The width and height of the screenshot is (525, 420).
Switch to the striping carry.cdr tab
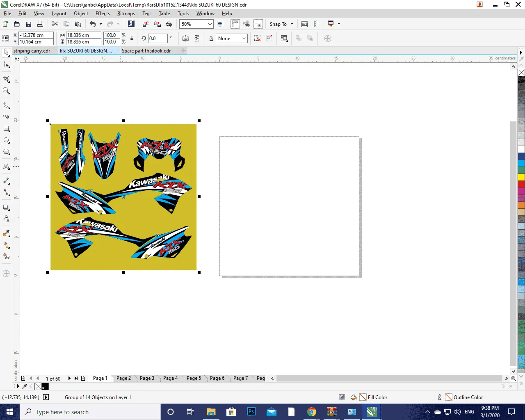(32, 51)
